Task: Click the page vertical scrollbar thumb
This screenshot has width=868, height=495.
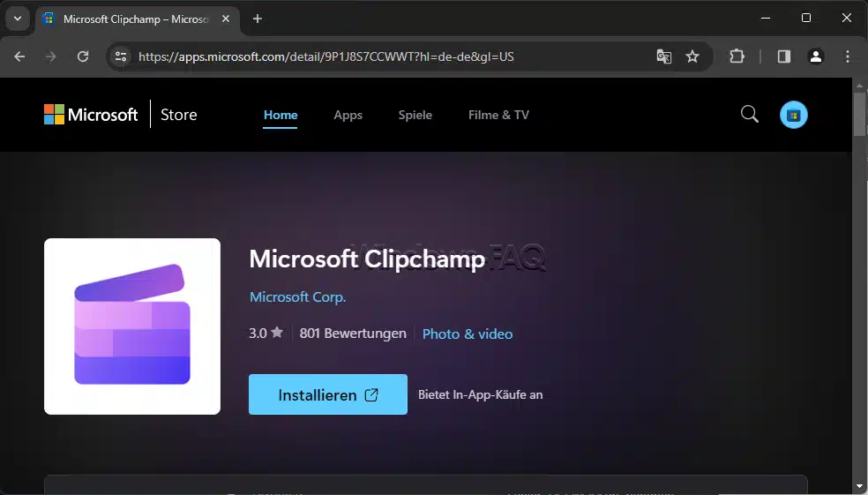Action: point(860,114)
